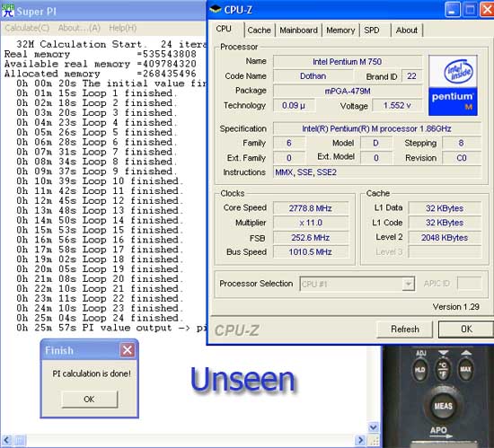The image size is (494, 448).
Task: Open the Calculate(C) menu in Super PI
Action: click(x=27, y=28)
